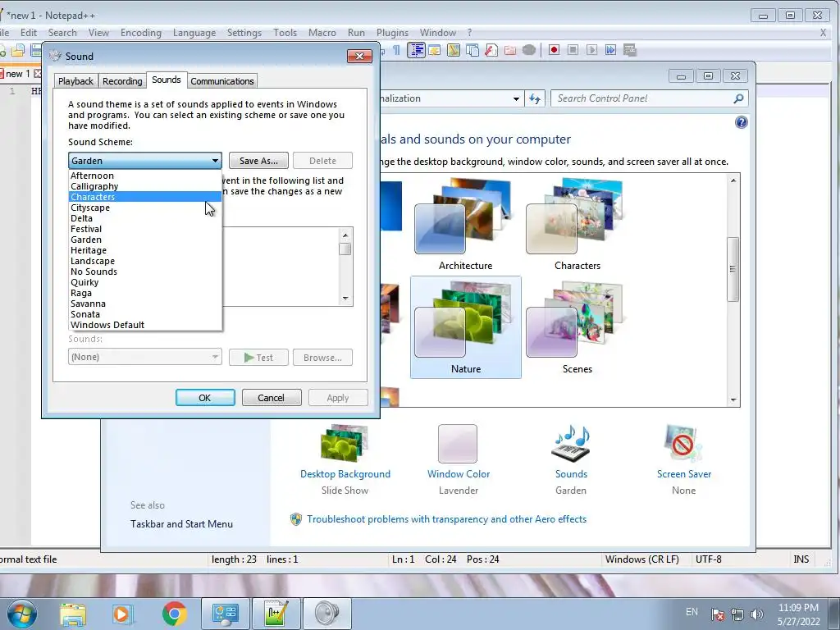Select Landscape sound scheme entry
840x630 pixels.
point(145,261)
